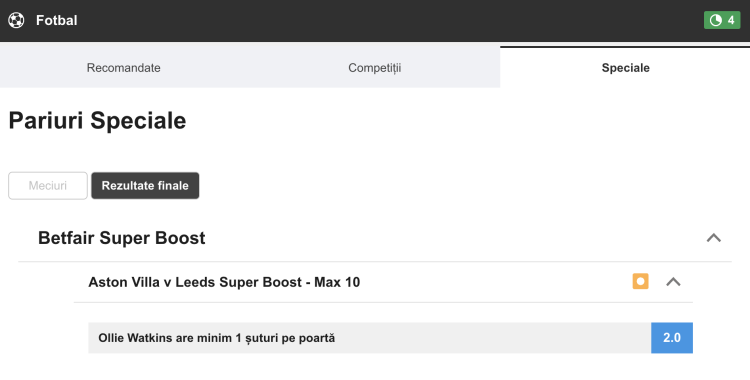750x380 pixels.
Task: Click the blue odds box showing 2.0
Action: [672, 338]
